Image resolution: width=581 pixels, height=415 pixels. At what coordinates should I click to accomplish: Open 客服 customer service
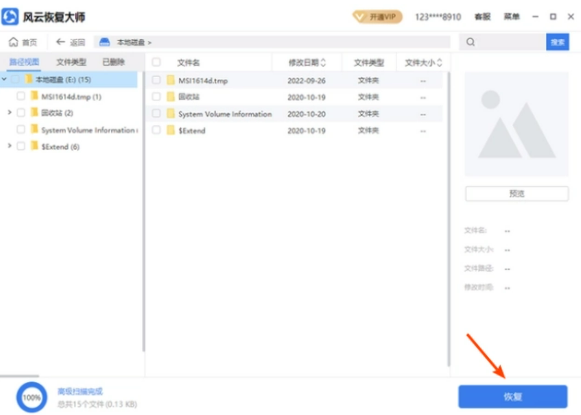click(x=482, y=17)
